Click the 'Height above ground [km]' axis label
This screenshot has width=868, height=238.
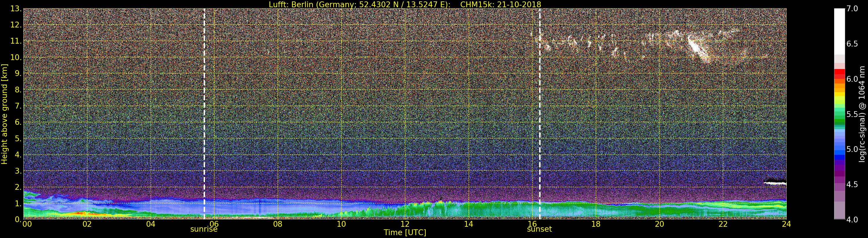point(4,114)
